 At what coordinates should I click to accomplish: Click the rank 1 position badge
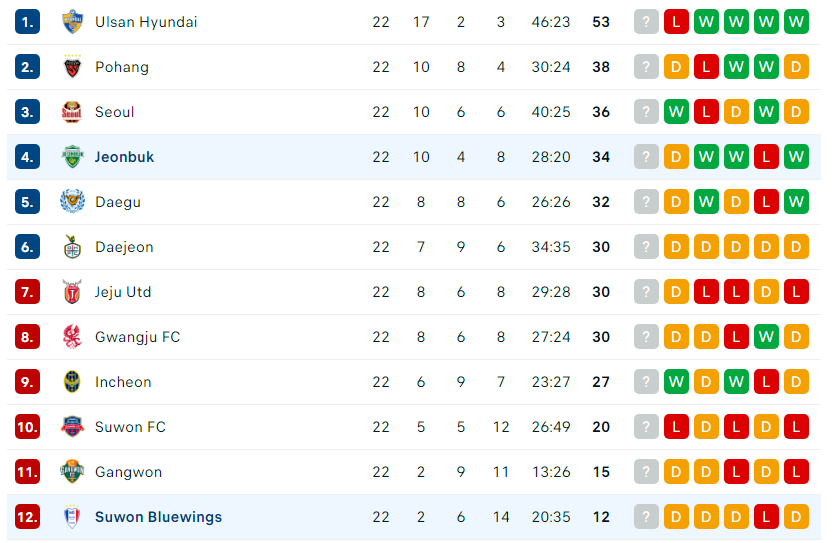click(27, 22)
